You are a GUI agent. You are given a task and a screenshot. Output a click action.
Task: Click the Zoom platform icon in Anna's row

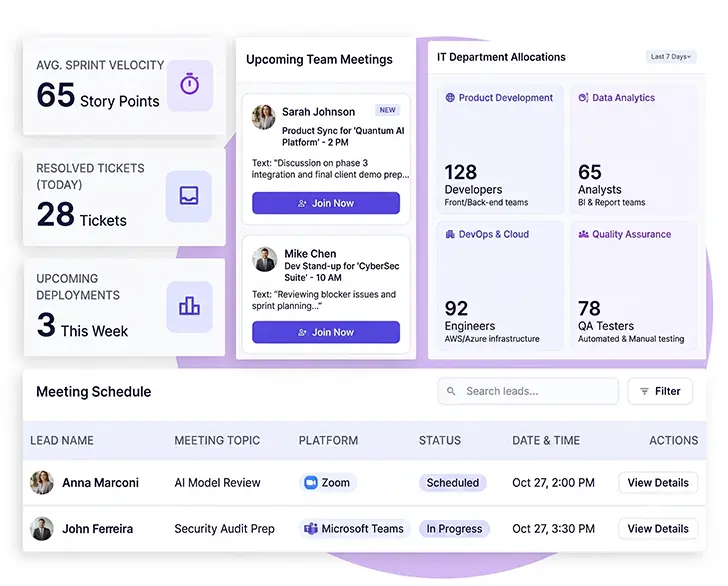point(310,482)
